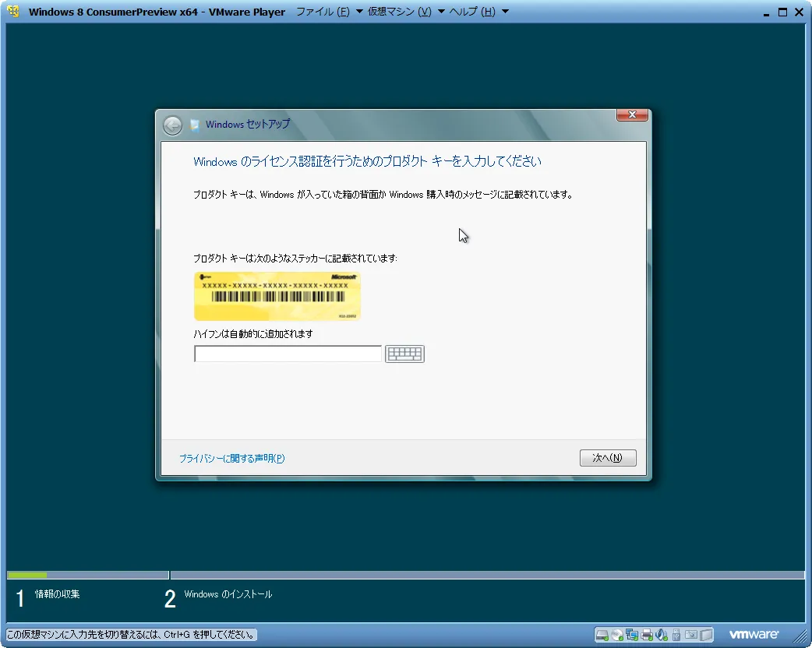The width and height of the screenshot is (812, 648).
Task: Open the on-screen keyboard for product key entry
Action: [404, 354]
